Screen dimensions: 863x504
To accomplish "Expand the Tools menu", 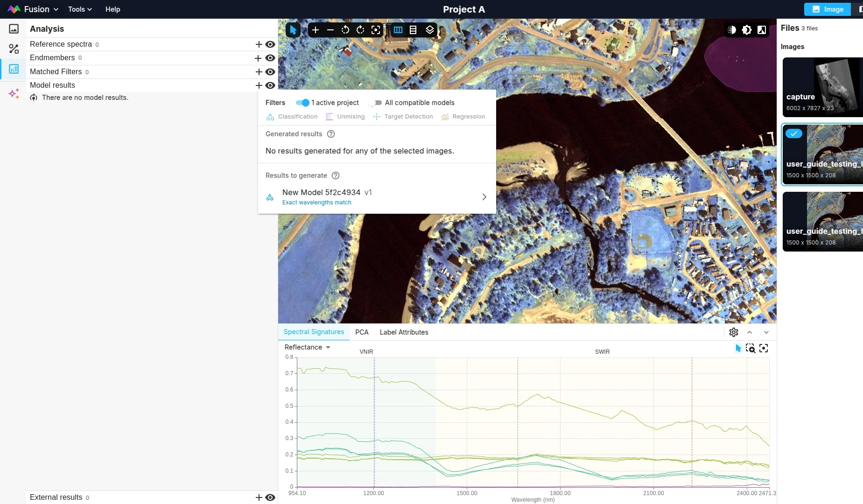I will point(80,9).
